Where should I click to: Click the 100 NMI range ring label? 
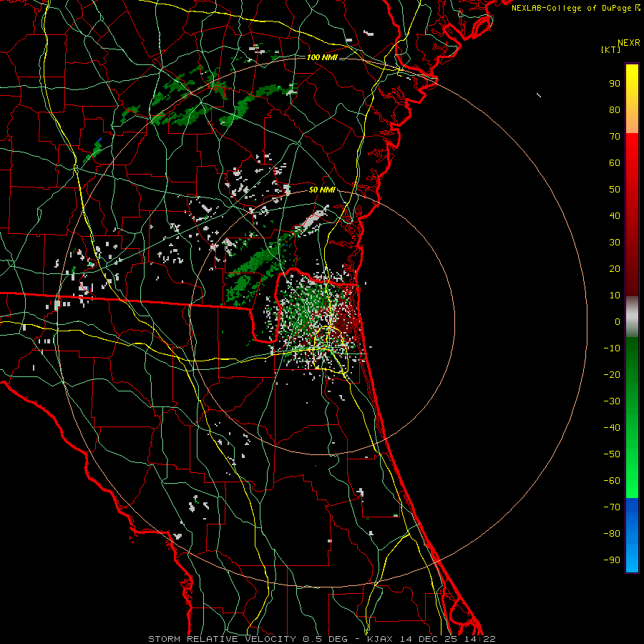(x=322, y=57)
